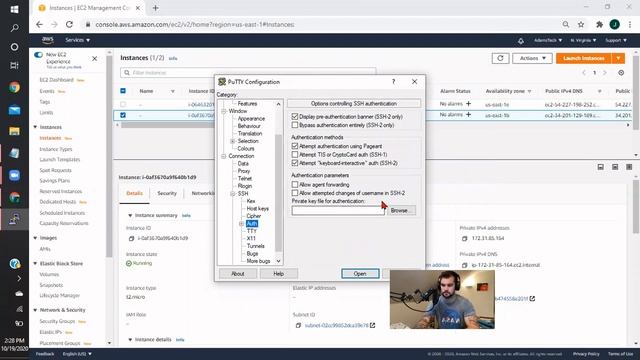Switch to Security tab
This screenshot has width=640, height=360.
tap(167, 193)
